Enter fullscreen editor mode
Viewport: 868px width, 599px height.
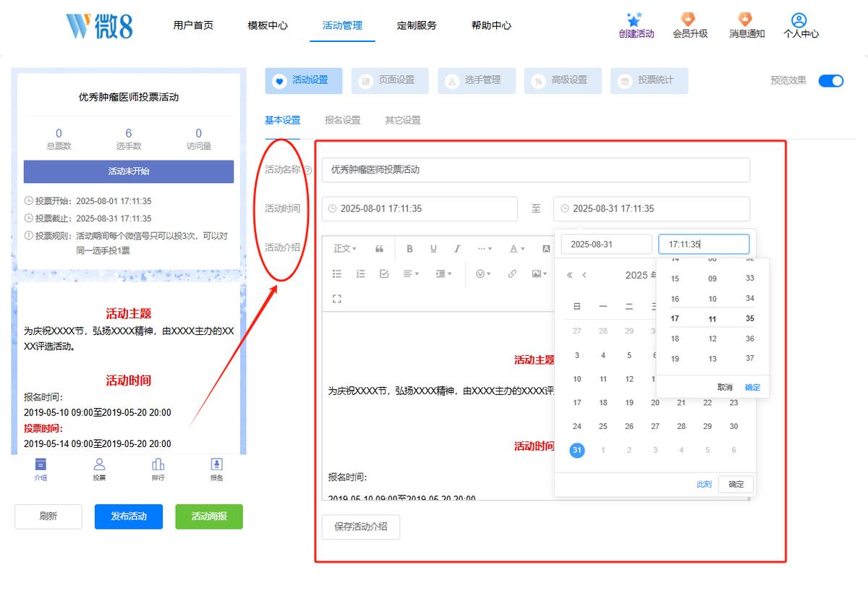(337, 298)
